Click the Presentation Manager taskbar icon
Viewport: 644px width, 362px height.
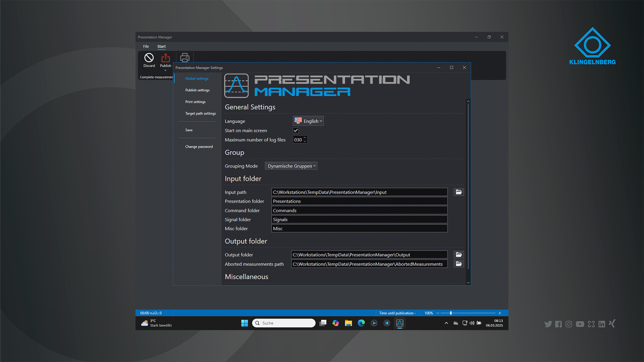(399, 323)
